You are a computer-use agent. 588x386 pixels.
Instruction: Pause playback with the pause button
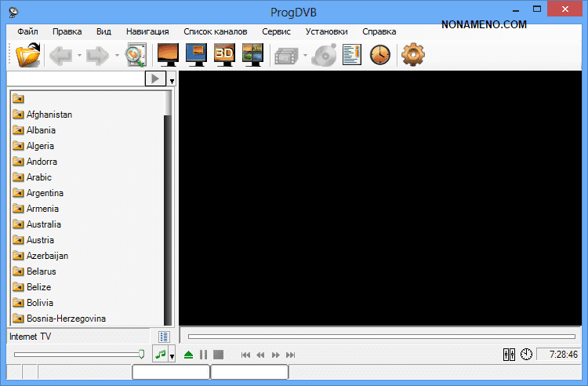click(204, 355)
